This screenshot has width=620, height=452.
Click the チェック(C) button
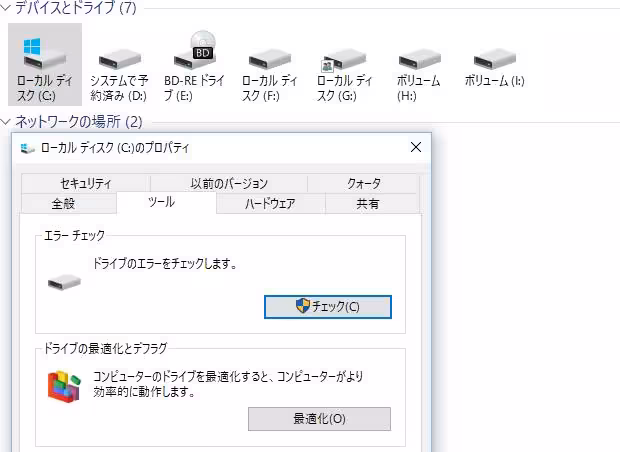(328, 306)
